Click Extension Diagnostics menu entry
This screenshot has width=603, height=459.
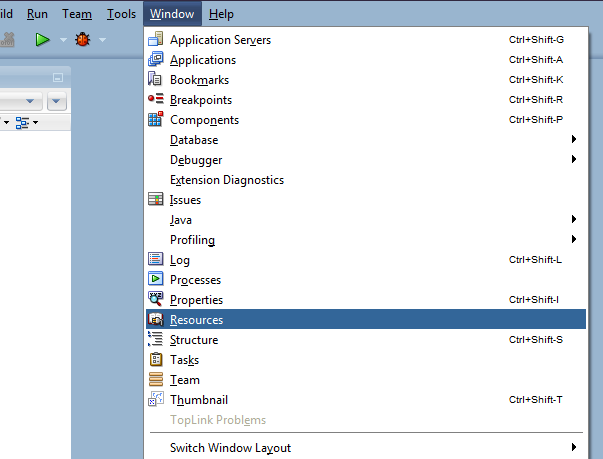(x=227, y=180)
